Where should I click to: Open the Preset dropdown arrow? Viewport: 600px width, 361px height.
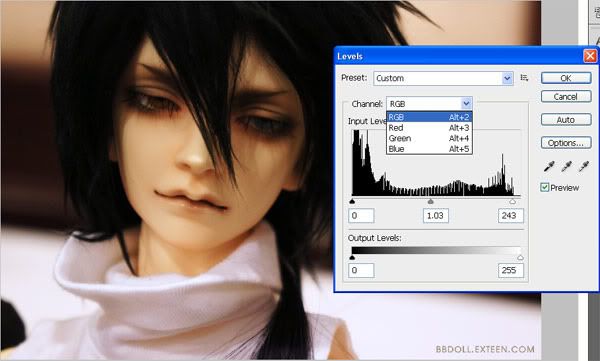click(x=507, y=78)
